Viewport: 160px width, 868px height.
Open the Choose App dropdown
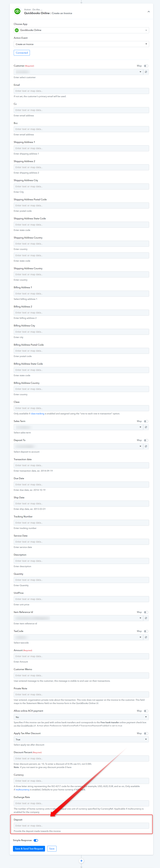[81, 30]
